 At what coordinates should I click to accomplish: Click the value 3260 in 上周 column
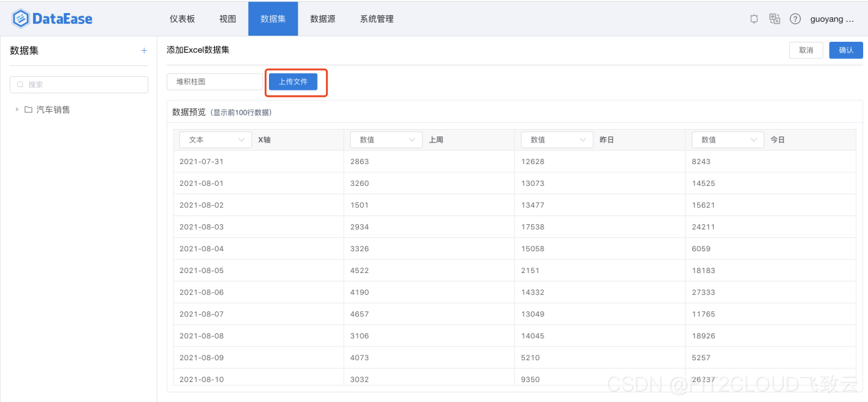tap(360, 183)
